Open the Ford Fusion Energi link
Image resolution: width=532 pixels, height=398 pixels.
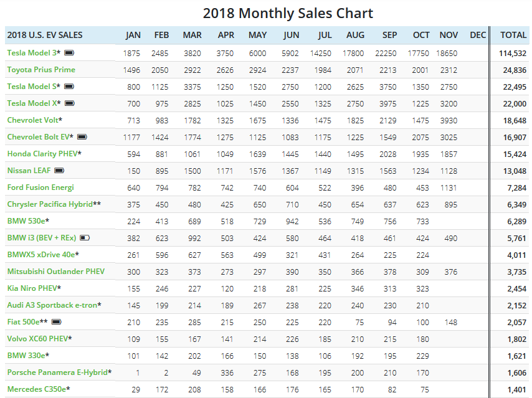click(x=40, y=187)
